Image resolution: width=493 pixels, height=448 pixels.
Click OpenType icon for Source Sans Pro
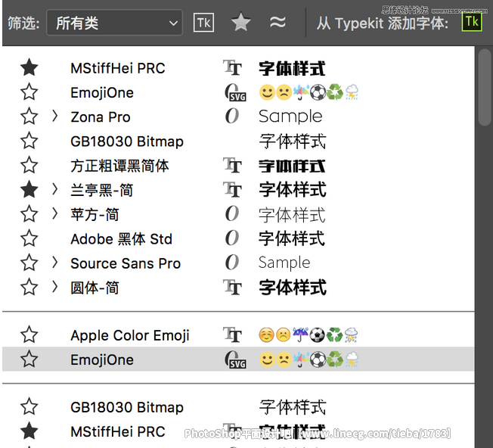(x=232, y=262)
